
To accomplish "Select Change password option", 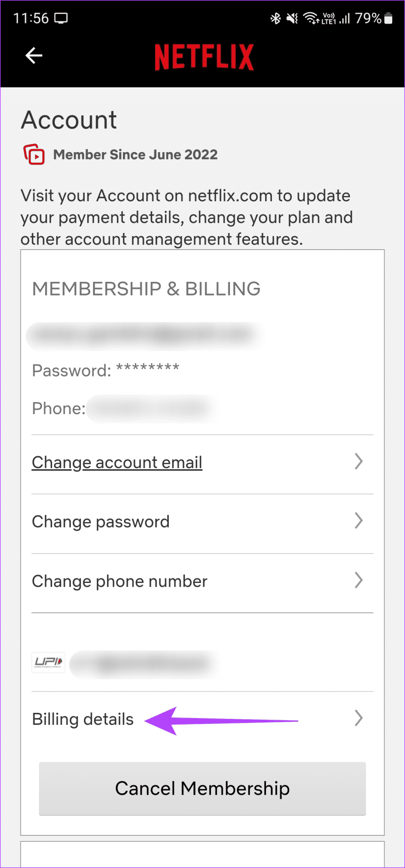I will (x=101, y=522).
